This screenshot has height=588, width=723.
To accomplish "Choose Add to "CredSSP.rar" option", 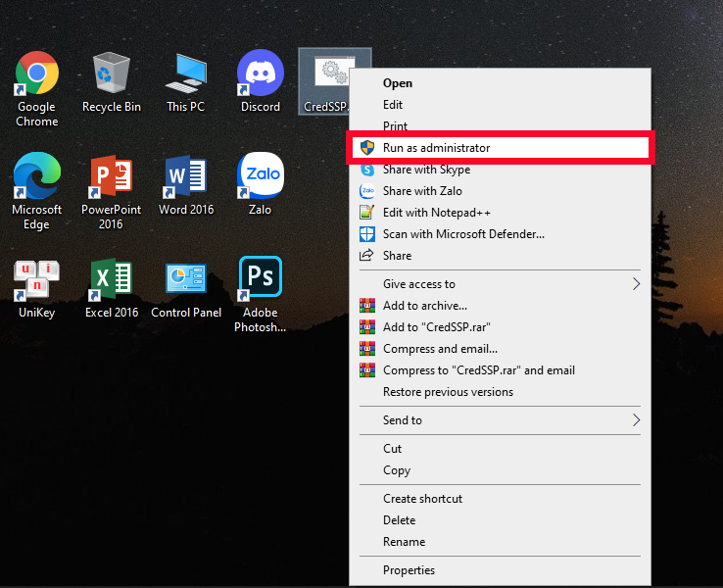I will click(x=435, y=327).
